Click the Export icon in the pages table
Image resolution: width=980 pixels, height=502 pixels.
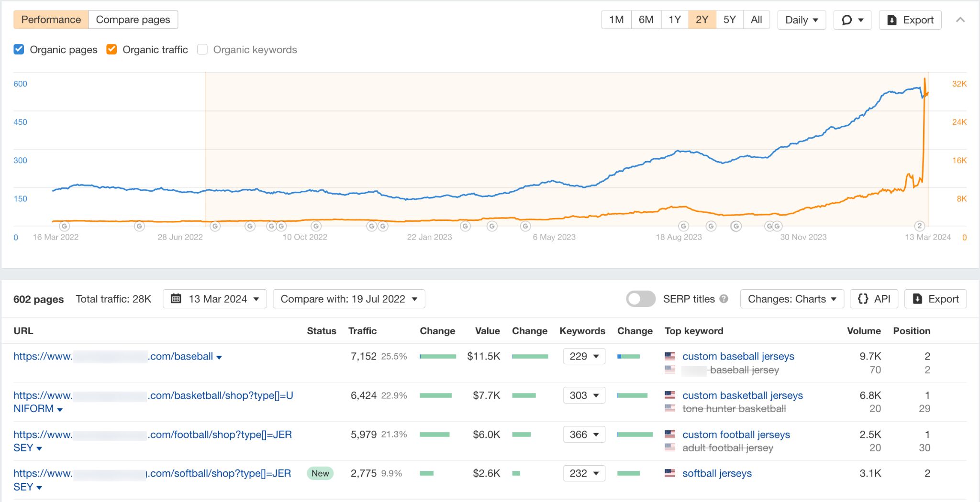(935, 298)
